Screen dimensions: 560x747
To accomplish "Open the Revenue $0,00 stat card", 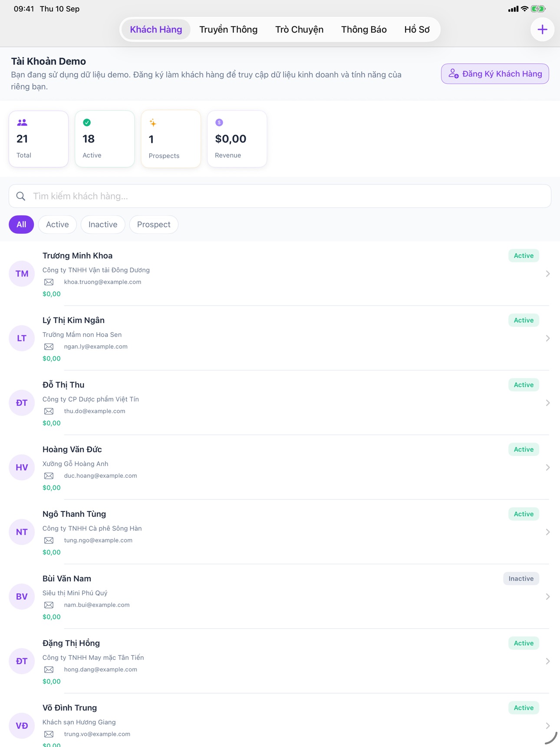I will [x=237, y=139].
